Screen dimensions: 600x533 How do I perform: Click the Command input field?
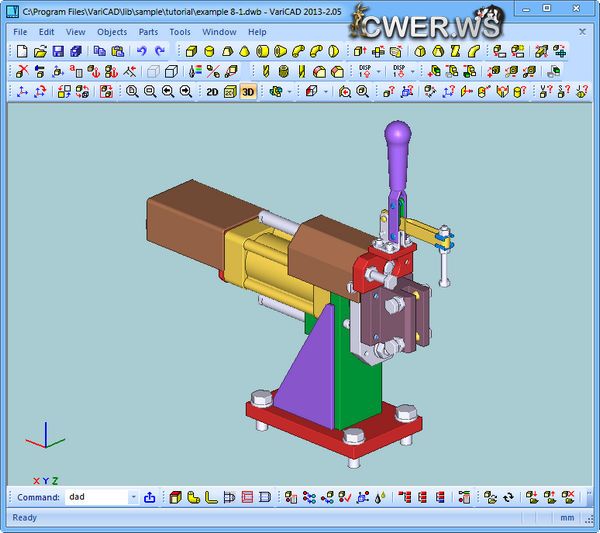pos(95,497)
